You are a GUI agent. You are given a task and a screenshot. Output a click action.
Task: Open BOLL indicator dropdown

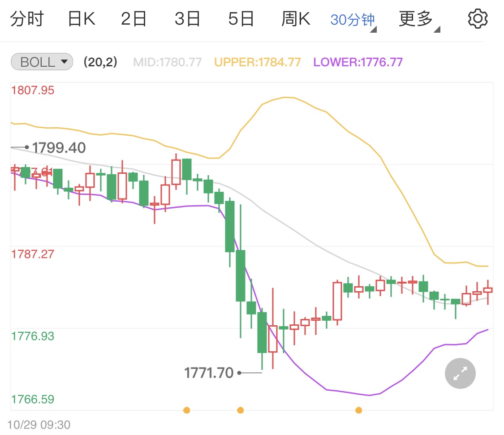tap(42, 62)
